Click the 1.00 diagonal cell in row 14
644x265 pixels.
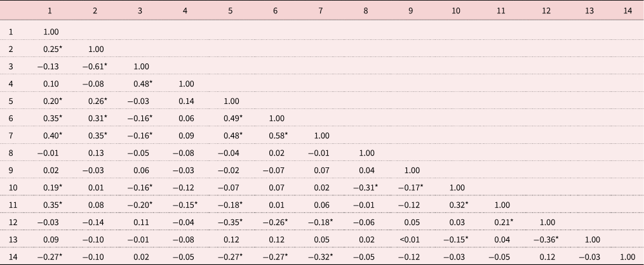pyautogui.click(x=627, y=257)
